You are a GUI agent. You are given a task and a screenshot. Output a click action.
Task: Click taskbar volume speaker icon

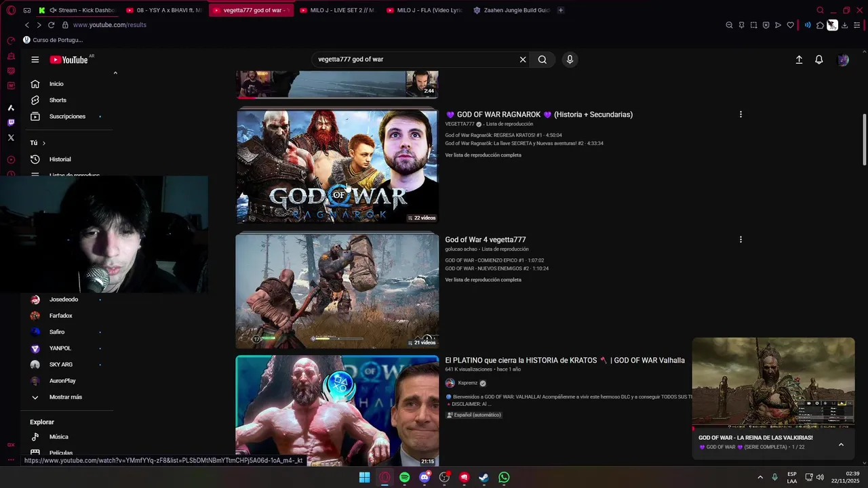820,477
